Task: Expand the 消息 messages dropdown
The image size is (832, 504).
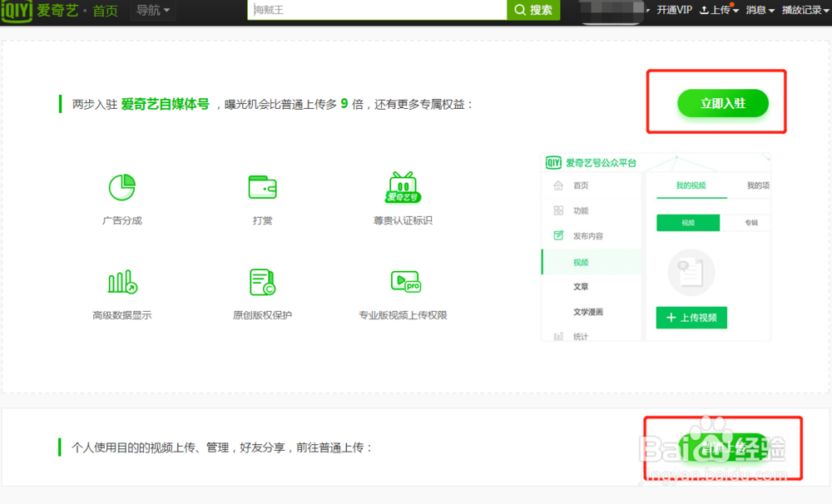Action: click(x=760, y=9)
